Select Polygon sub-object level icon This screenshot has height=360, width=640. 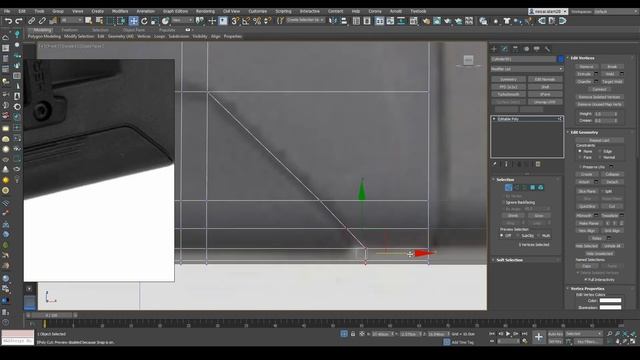[533, 187]
